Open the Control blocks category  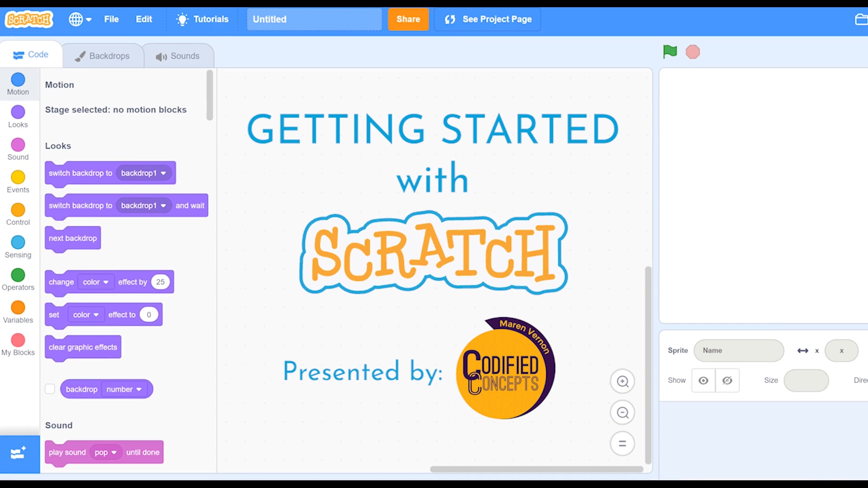click(x=18, y=214)
